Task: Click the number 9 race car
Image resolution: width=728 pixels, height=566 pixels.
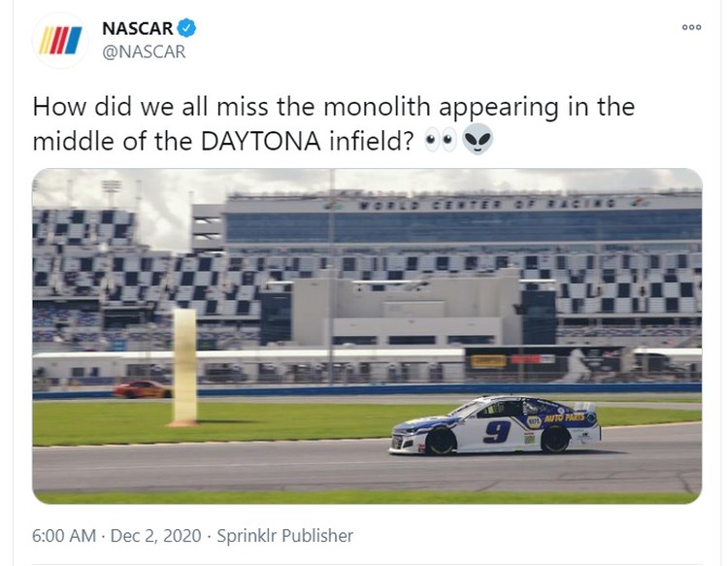Action: [495, 426]
